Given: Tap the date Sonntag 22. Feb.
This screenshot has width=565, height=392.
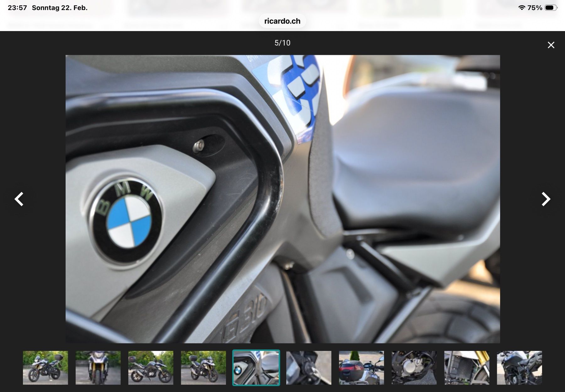Looking at the screenshot, I should 60,8.
